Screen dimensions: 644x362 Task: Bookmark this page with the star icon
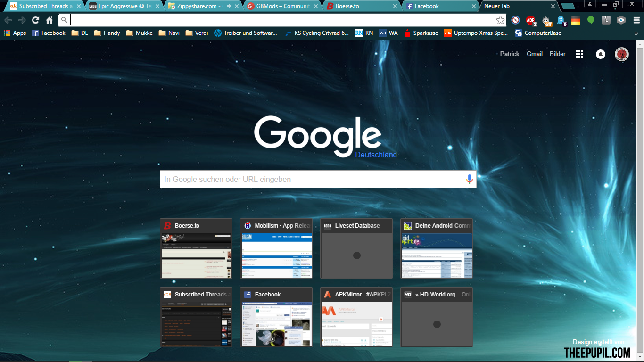tap(500, 20)
